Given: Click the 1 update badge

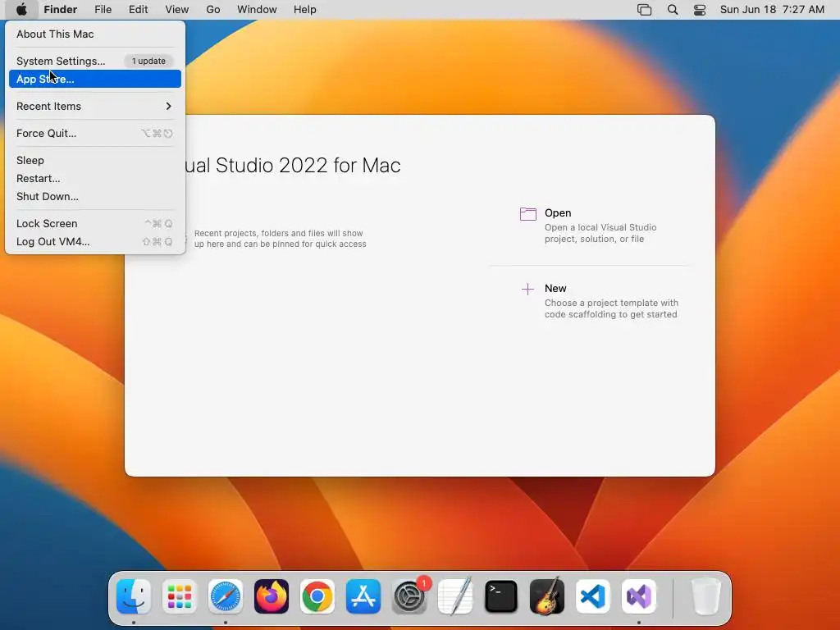Looking at the screenshot, I should (x=149, y=61).
